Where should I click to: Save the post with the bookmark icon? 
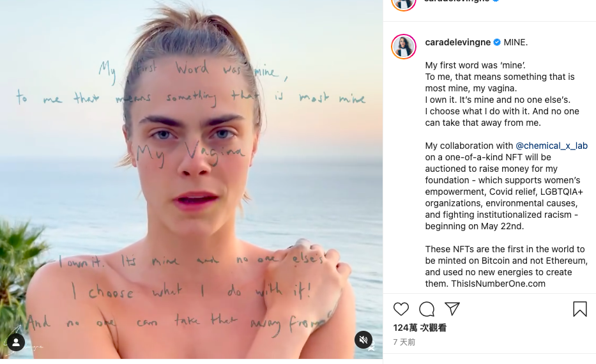click(x=579, y=309)
